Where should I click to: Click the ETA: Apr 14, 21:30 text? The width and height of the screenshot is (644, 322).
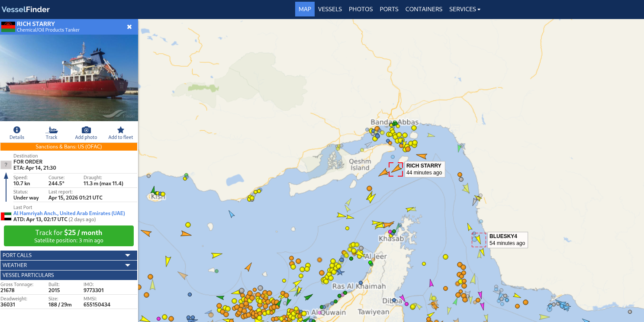coord(35,168)
